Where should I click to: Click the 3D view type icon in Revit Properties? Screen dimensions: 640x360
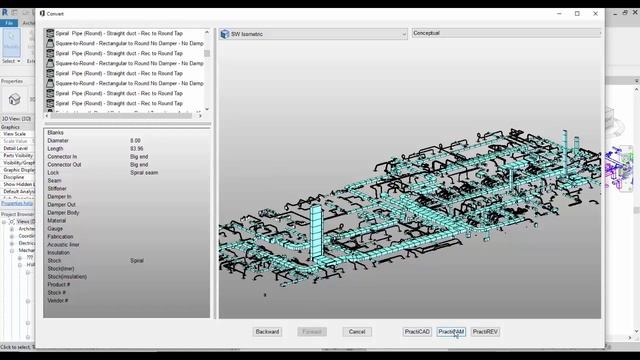point(15,99)
